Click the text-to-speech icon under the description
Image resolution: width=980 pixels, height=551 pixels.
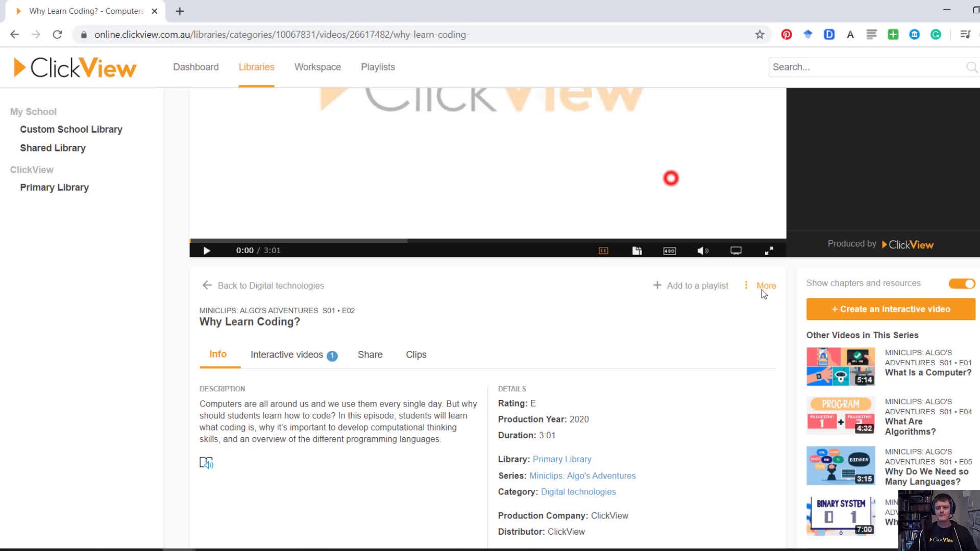point(206,463)
